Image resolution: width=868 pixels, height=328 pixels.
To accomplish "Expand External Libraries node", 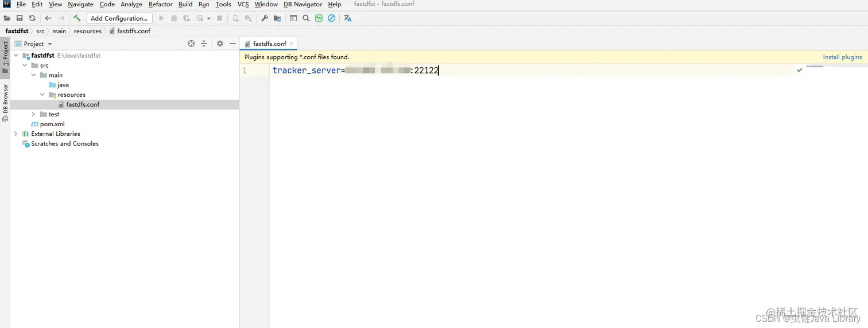I will (x=16, y=134).
